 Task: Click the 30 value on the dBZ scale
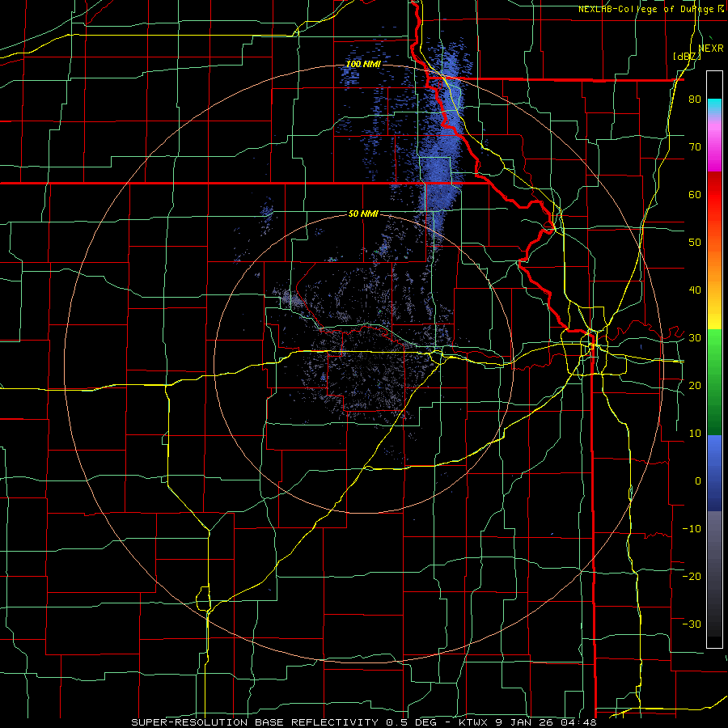click(x=695, y=338)
